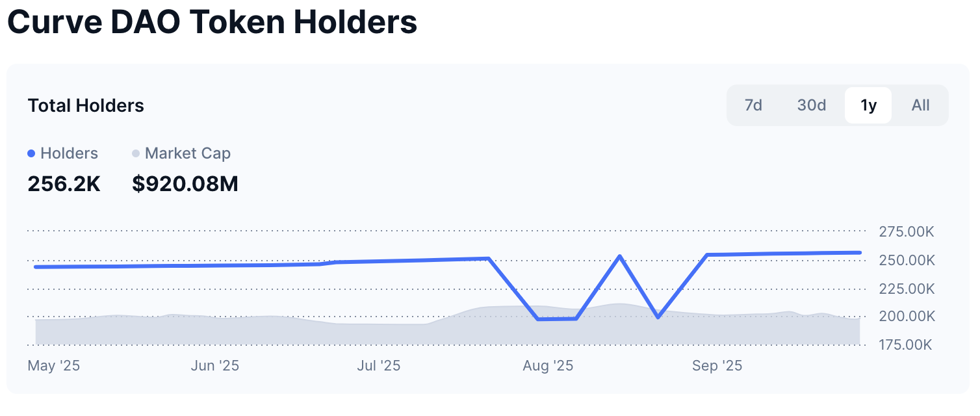Click the Curve DAO Token Holders title

212,23
